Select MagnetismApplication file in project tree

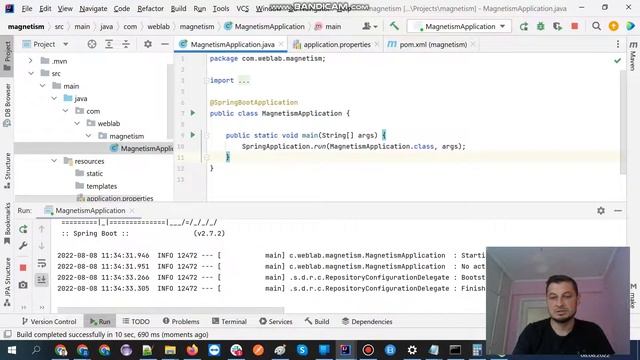click(x=142, y=148)
